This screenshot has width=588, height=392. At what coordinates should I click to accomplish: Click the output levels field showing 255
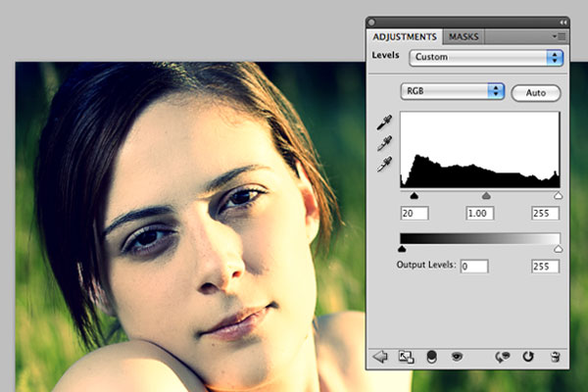coord(545,267)
